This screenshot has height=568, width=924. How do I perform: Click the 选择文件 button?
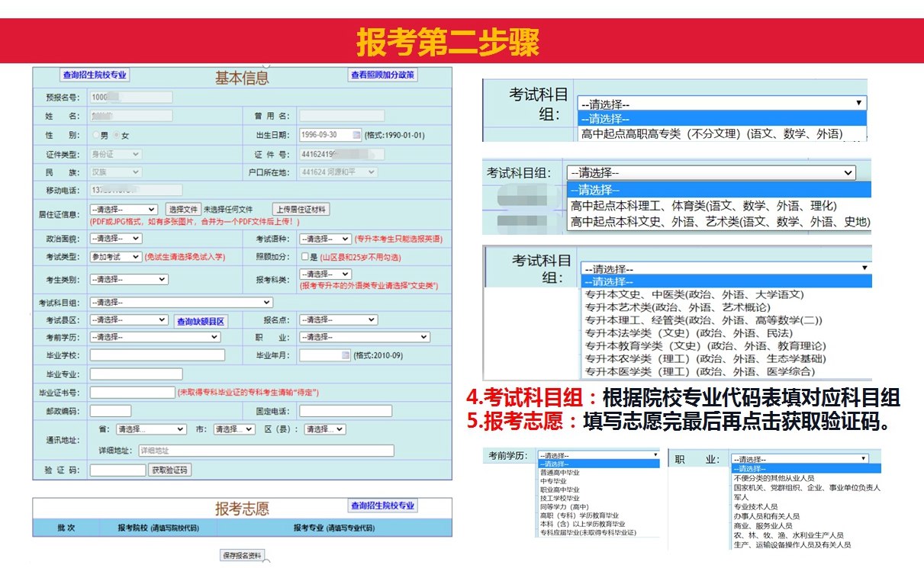[183, 209]
